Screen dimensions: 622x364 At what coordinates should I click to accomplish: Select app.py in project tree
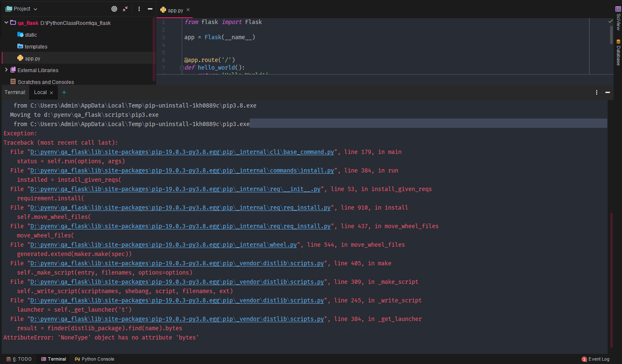point(29,58)
